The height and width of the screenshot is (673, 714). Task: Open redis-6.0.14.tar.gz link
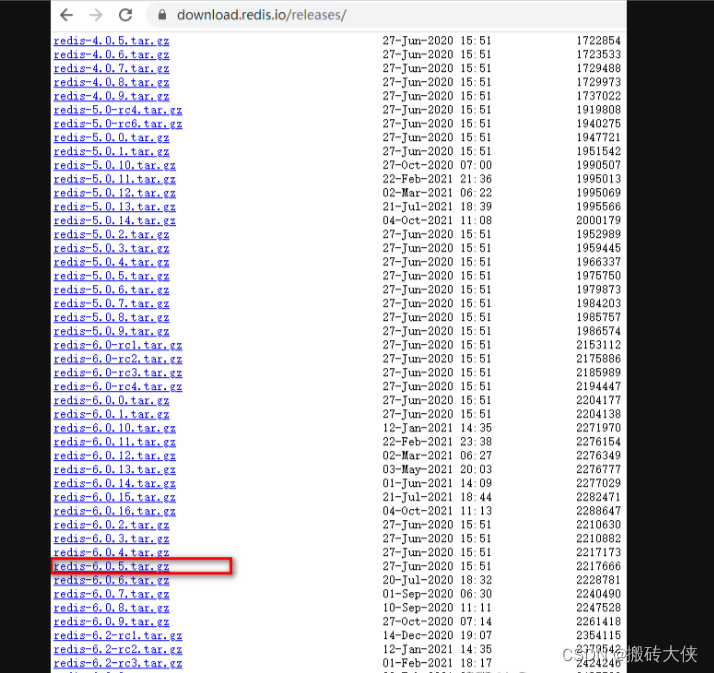(115, 484)
